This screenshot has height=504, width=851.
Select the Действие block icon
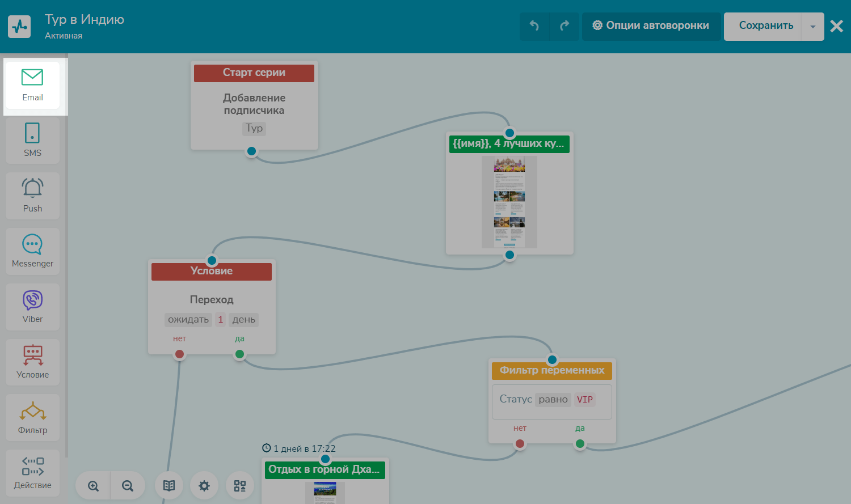tap(32, 473)
